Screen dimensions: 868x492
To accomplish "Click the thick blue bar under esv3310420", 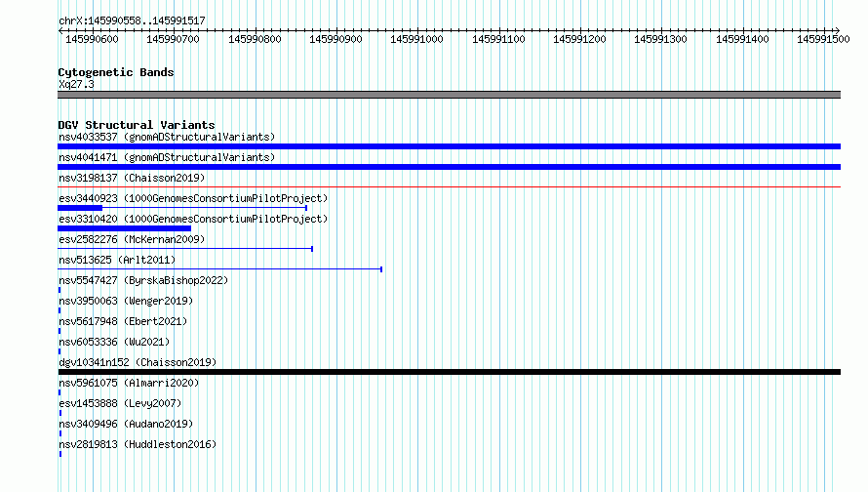I will click(124, 228).
